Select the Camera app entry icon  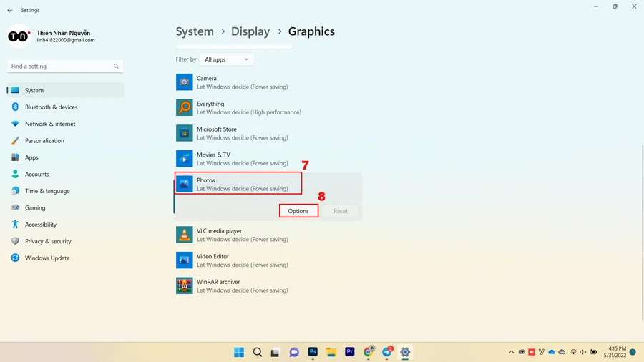click(x=184, y=82)
